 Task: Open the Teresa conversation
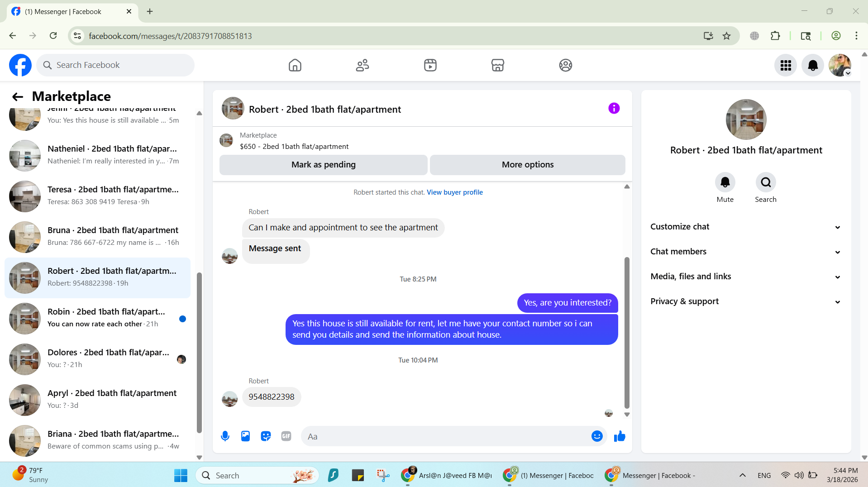97,196
